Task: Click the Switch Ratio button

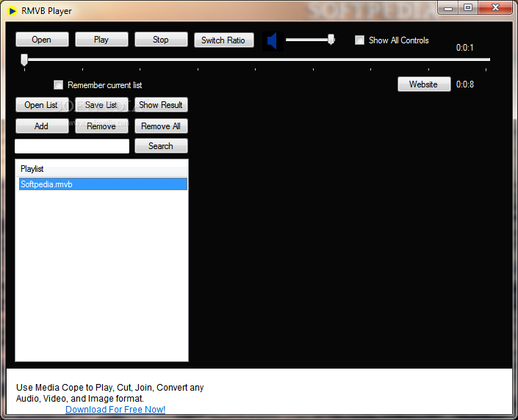Action: [223, 40]
